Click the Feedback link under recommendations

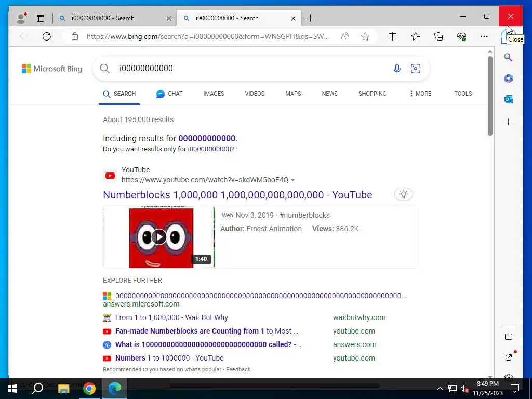point(238,369)
